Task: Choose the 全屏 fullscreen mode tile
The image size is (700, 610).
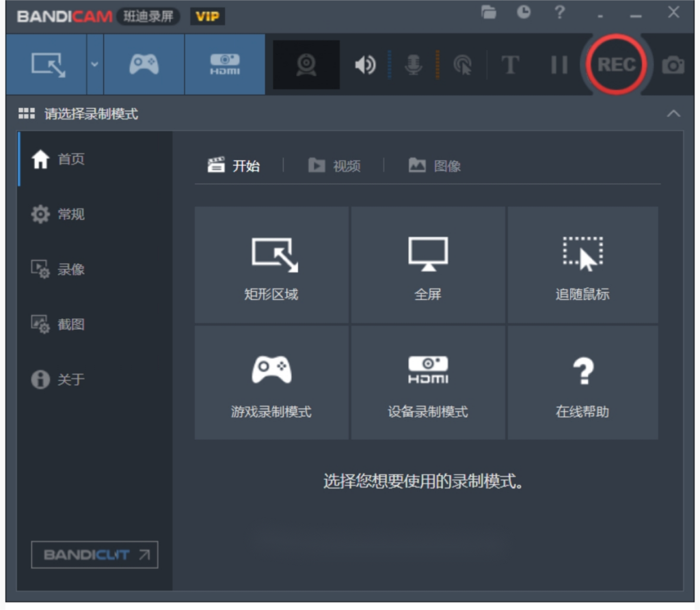Action: [x=428, y=265]
